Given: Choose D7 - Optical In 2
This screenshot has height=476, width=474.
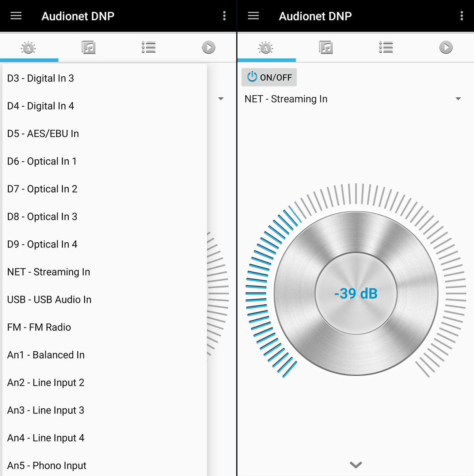Looking at the screenshot, I should click(x=105, y=189).
